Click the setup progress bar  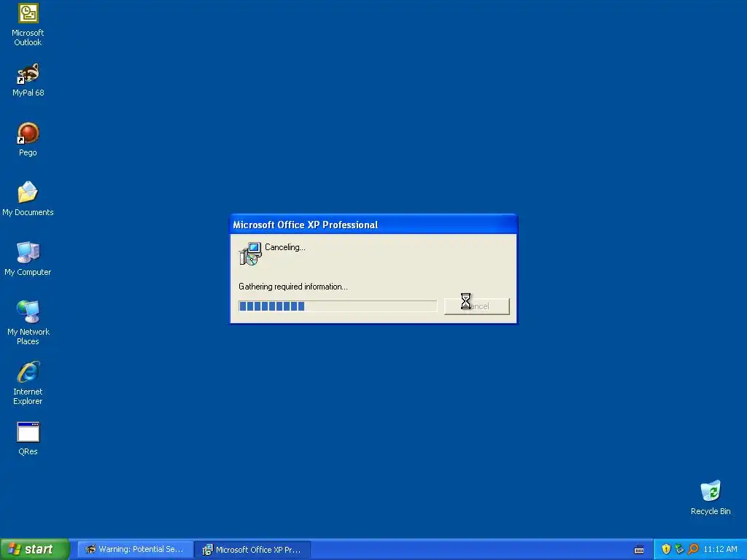338,306
